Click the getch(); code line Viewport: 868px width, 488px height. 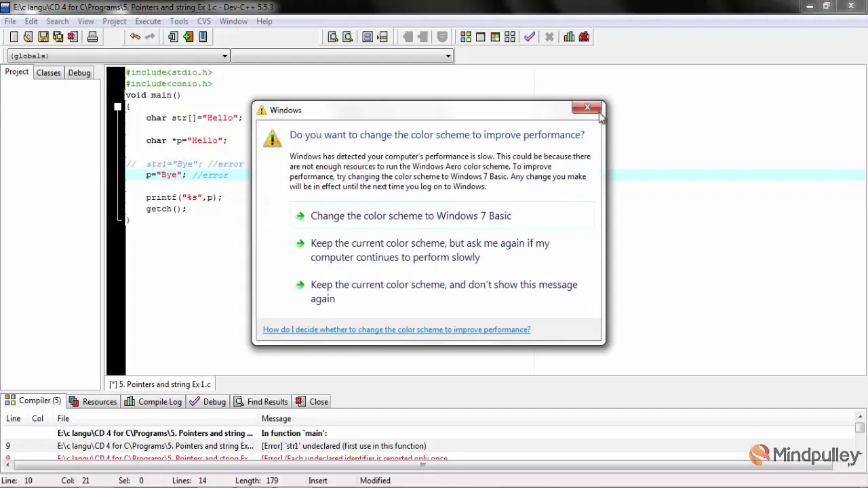pos(166,209)
